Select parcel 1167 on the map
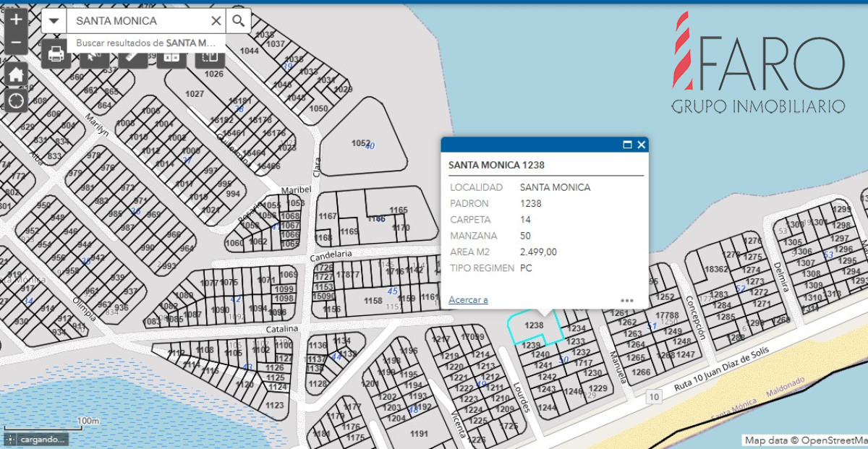The image size is (868, 449). 328,216
